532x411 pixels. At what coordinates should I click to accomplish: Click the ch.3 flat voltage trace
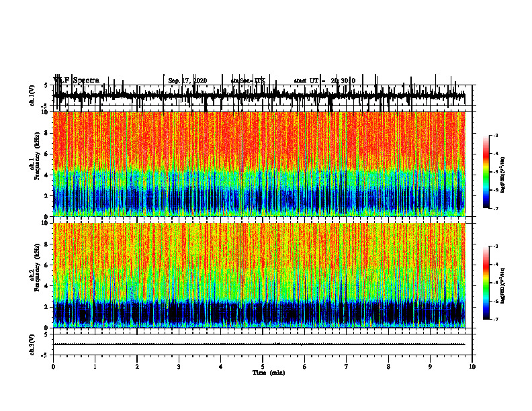259,345
